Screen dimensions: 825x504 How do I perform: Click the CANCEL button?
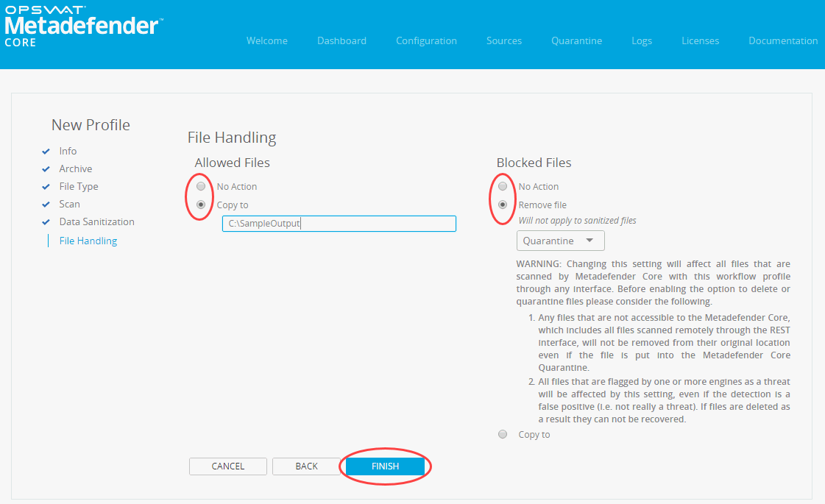[x=228, y=466]
